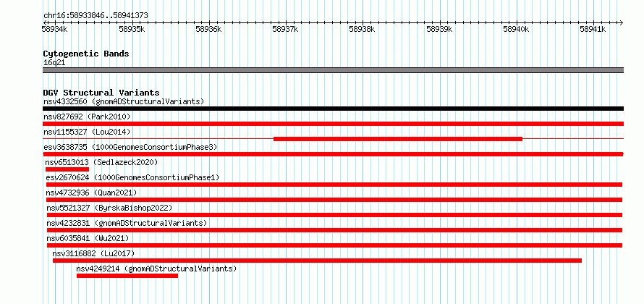This screenshot has width=644, height=304.
Task: Open nsv4732936 (Quan2021) label
Action: coord(92,193)
